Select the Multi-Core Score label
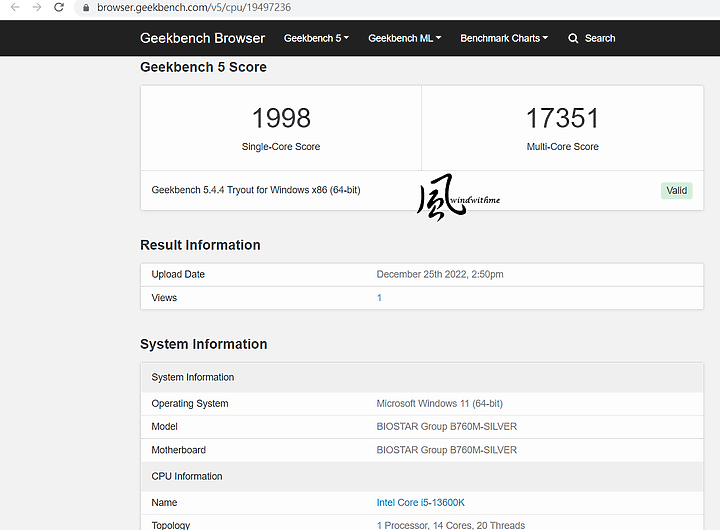Viewport: 720px width, 530px height. [562, 147]
